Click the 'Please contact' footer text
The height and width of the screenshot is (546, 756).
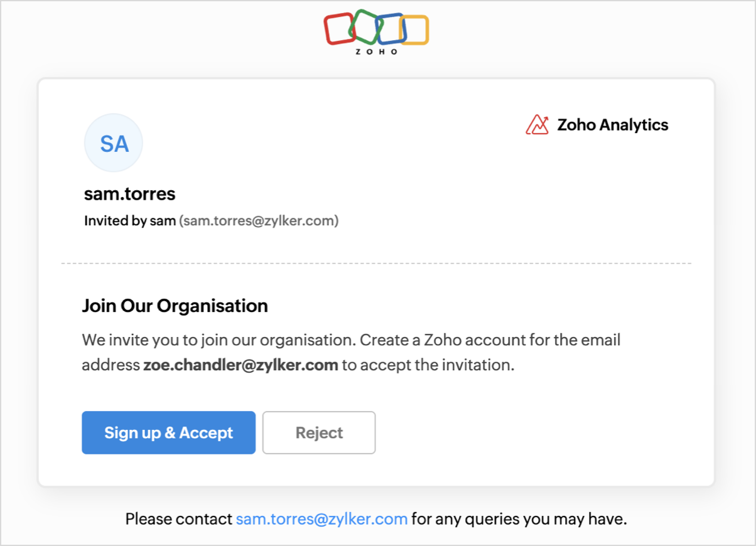coord(179,519)
